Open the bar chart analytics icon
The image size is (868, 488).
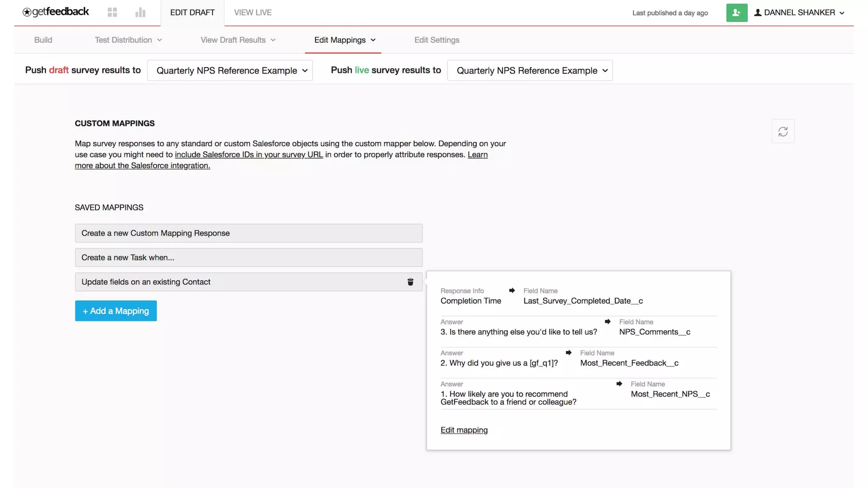click(140, 12)
